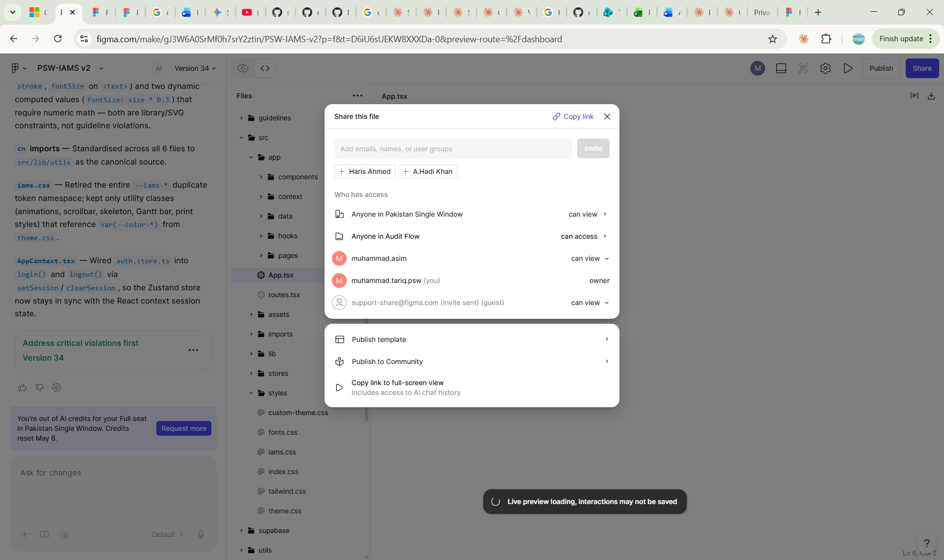This screenshot has height=560, width=944.
Task: Open Version 34 dropdown
Action: point(195,68)
